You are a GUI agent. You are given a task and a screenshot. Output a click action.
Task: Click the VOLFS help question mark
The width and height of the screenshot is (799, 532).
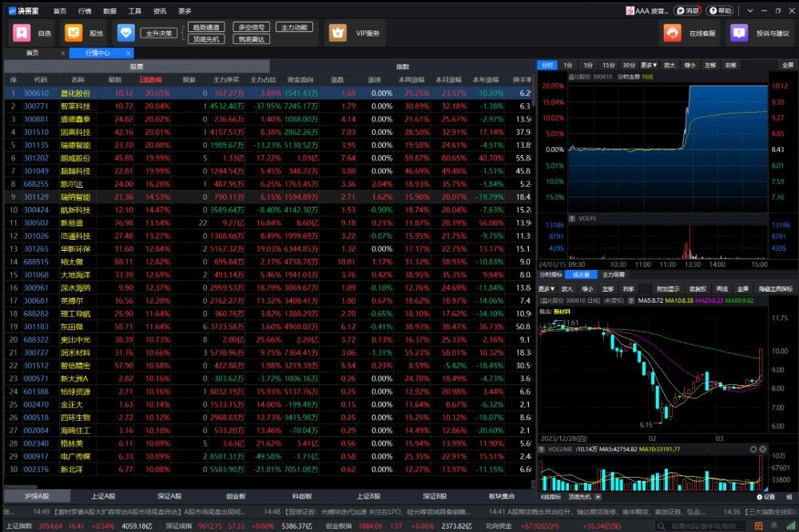tap(572, 218)
